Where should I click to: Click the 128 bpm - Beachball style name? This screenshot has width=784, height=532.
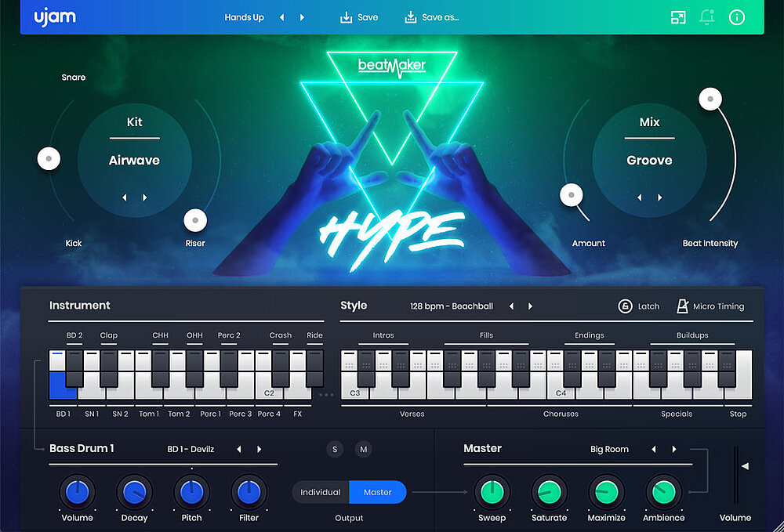451,307
